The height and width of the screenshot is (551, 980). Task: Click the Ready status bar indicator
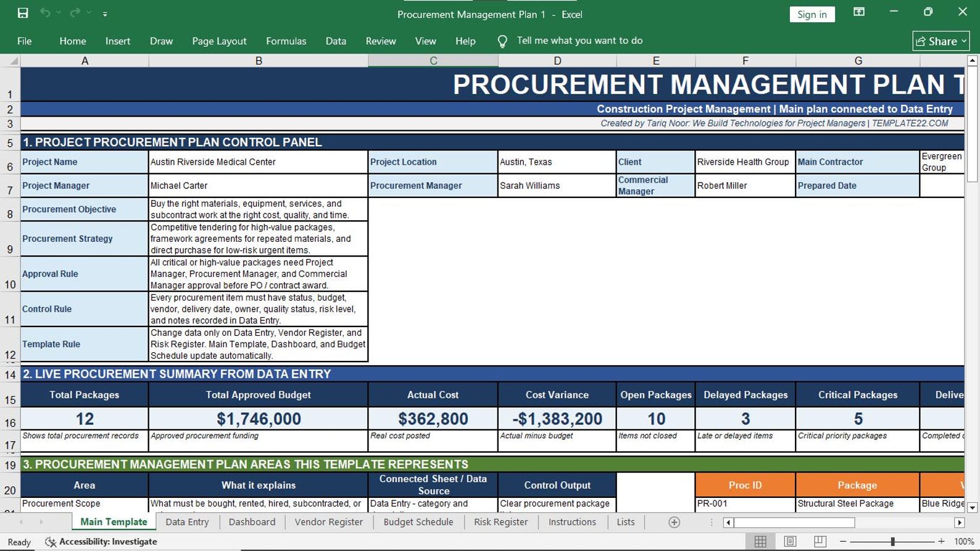point(19,542)
